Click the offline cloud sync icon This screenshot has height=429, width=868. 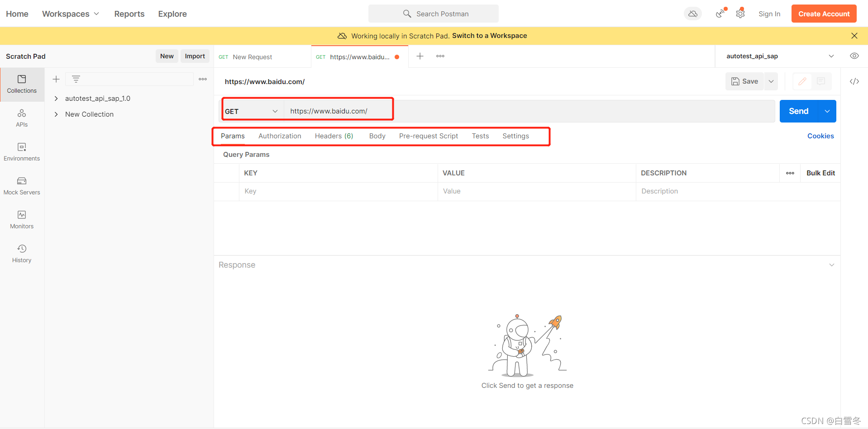pos(693,14)
